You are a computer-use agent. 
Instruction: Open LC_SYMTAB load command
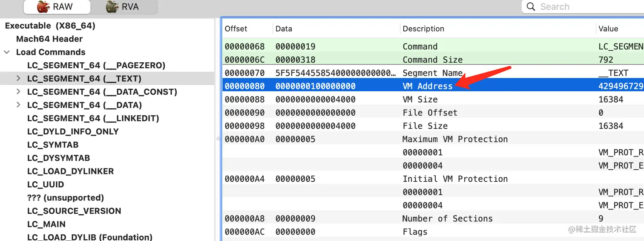53,145
